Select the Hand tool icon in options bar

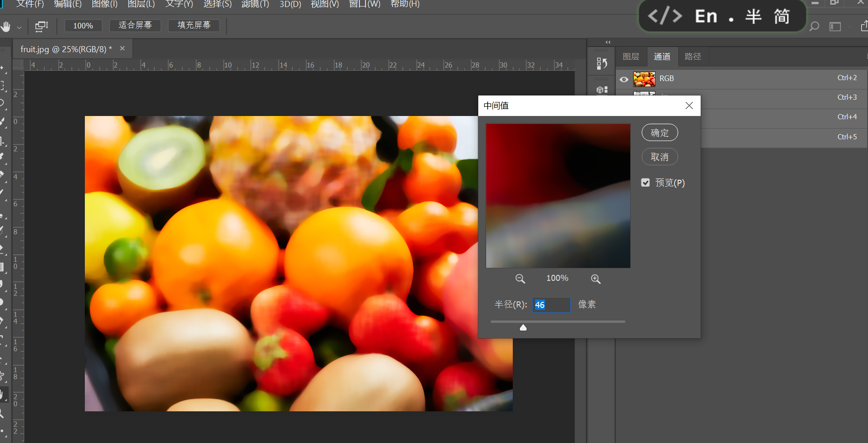point(6,26)
